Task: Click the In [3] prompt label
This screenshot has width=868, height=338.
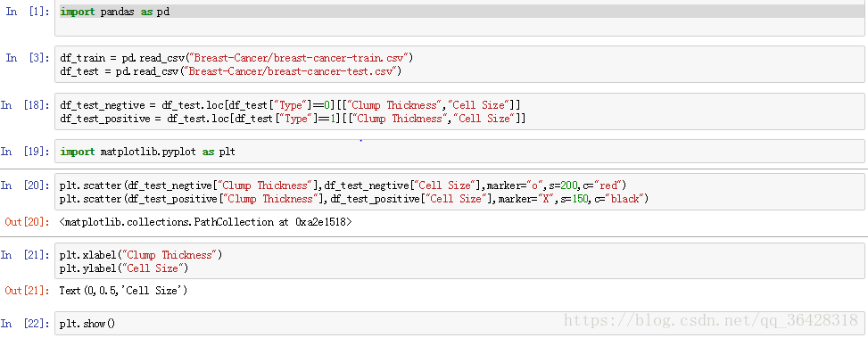Action: 27,58
